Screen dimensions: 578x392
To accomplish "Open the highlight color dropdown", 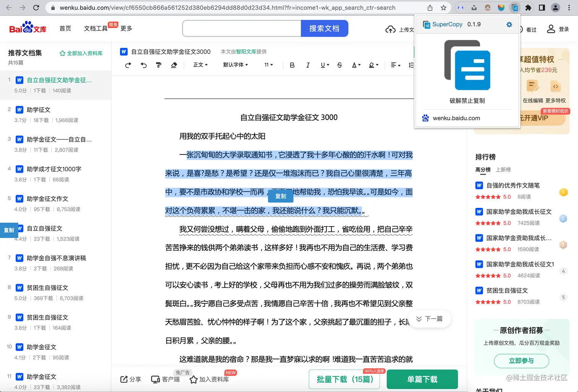I will coord(373,65).
